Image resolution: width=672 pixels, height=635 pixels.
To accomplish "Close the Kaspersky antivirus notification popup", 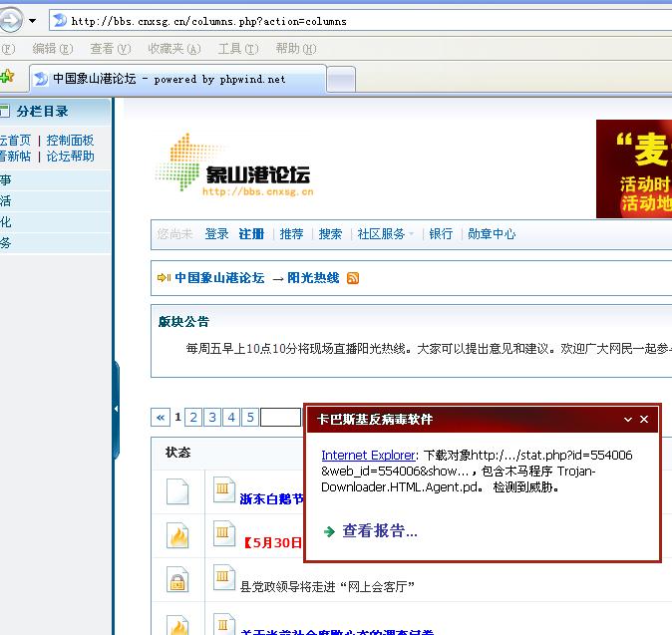I will coord(644,420).
